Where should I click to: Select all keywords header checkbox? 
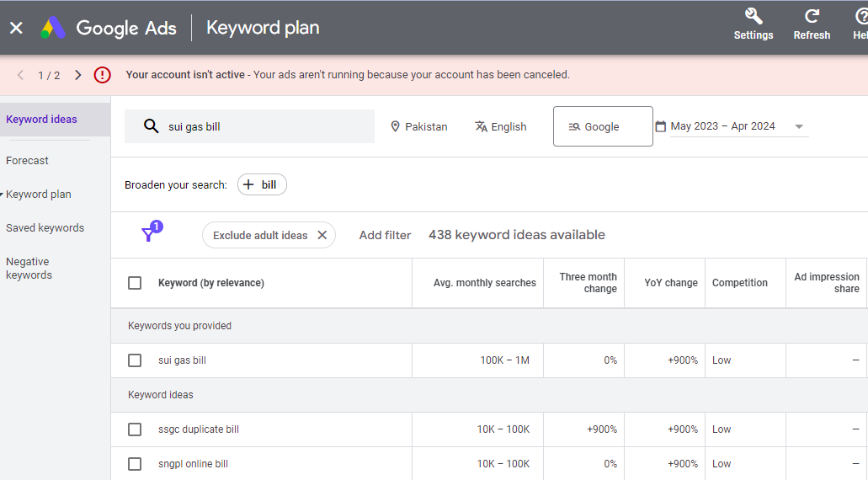tap(135, 283)
